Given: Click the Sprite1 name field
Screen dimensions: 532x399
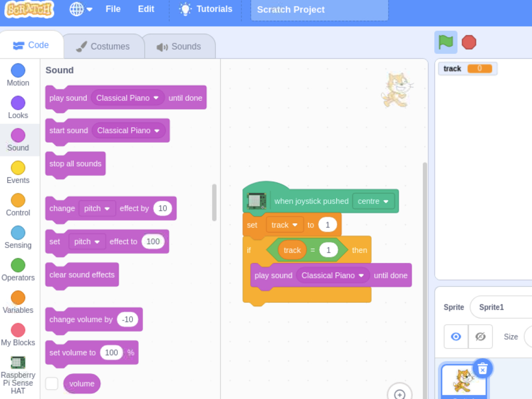Looking at the screenshot, I should (501, 307).
